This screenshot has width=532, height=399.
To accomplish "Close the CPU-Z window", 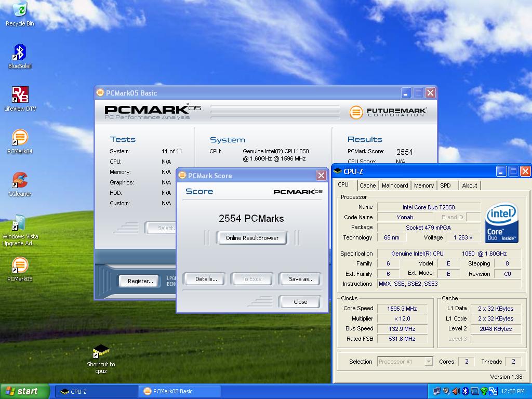I will 525,171.
